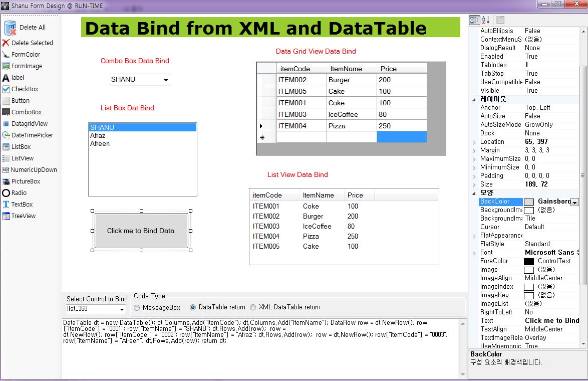The height and width of the screenshot is (381, 588).
Task: Select the TreeView tool icon
Action: tap(6, 216)
